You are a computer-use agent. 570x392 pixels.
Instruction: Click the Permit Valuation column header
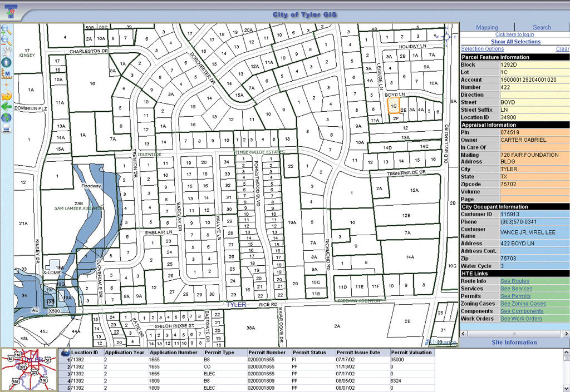pyautogui.click(x=411, y=353)
